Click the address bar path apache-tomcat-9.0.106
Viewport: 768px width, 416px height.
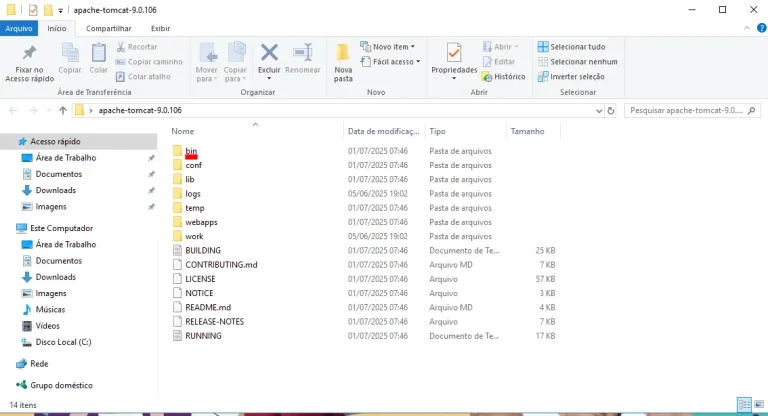click(140, 111)
